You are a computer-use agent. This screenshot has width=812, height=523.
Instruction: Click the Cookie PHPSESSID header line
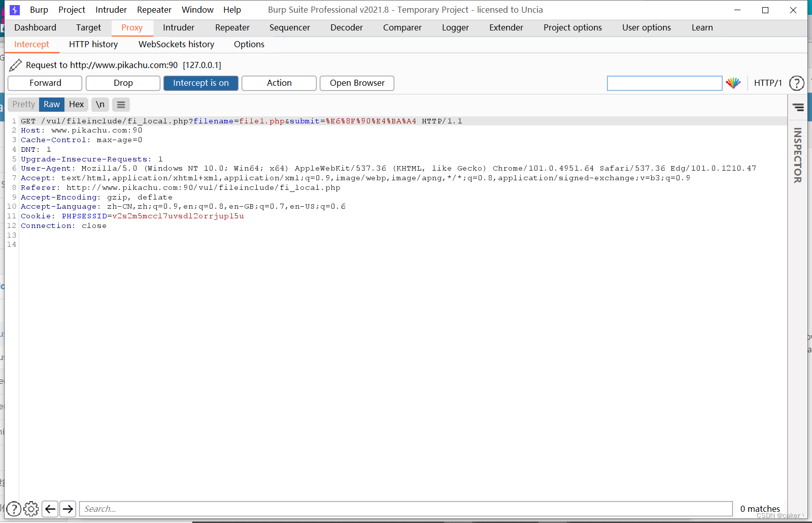(132, 216)
